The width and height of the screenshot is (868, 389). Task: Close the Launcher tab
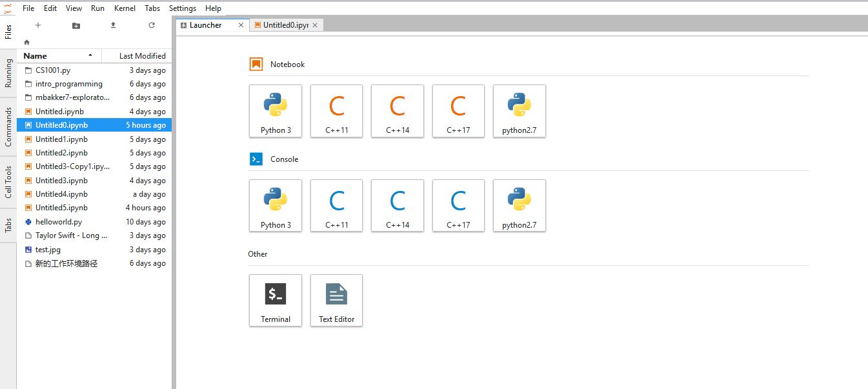tap(241, 25)
